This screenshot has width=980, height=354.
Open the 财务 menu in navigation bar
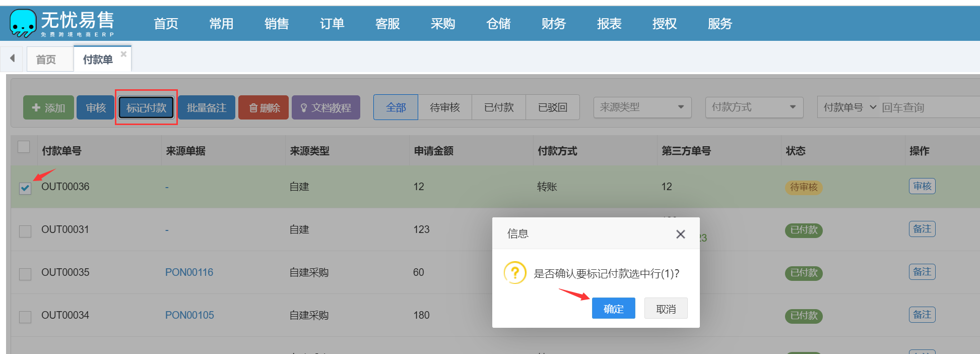[553, 24]
